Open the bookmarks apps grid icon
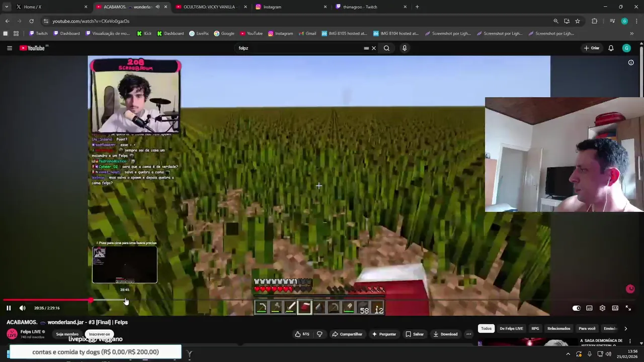Image resolution: width=644 pixels, height=362 pixels. [16, 34]
